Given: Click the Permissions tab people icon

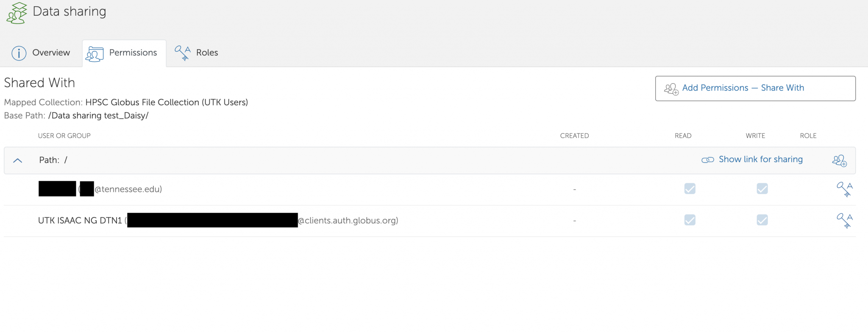Looking at the screenshot, I should point(95,54).
